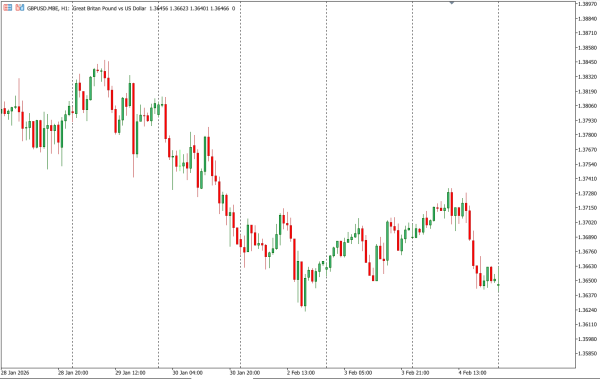Click the 1.36890 price level
The image size is (600, 379).
(588, 237)
